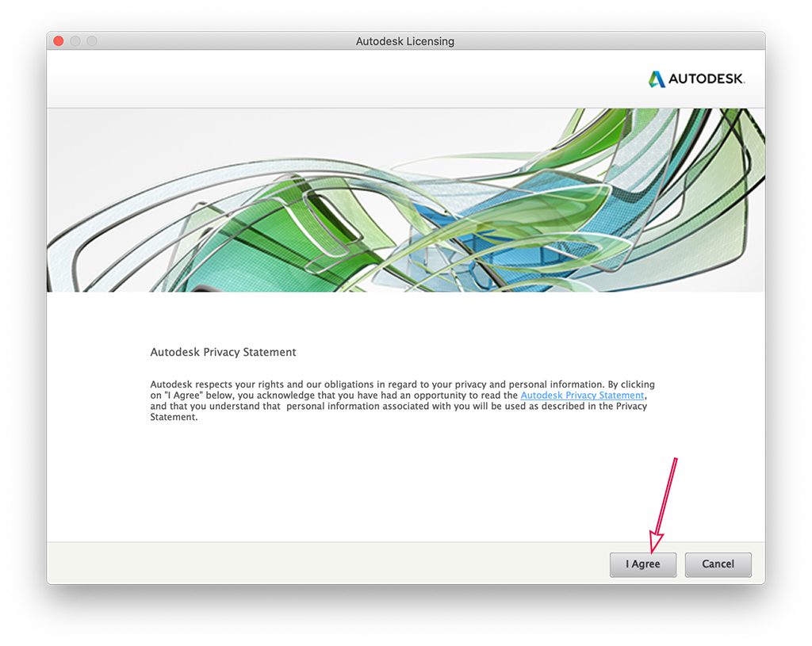Click the I Agree button

pos(642,564)
